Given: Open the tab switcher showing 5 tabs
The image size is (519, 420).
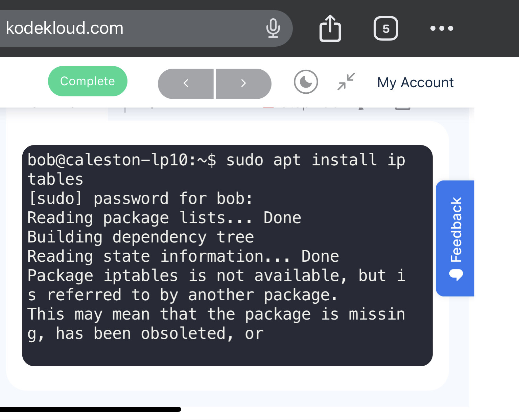Looking at the screenshot, I should click(385, 28).
